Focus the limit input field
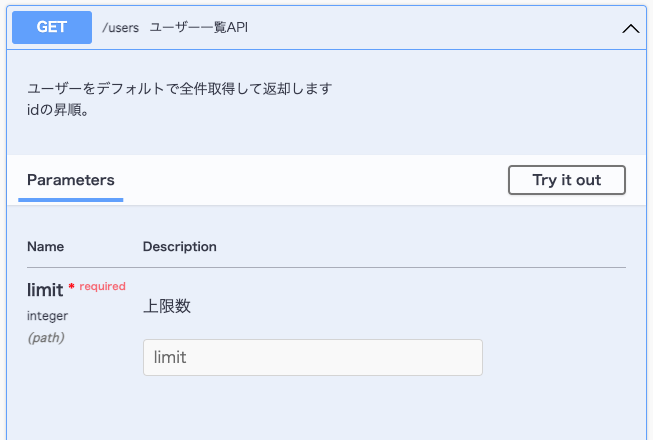 pyautogui.click(x=313, y=358)
